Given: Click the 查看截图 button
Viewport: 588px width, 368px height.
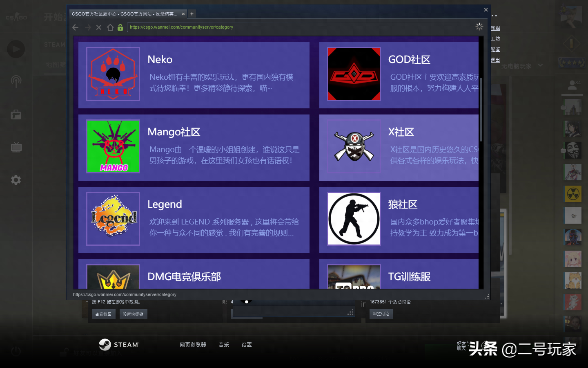Looking at the screenshot, I should tap(103, 314).
